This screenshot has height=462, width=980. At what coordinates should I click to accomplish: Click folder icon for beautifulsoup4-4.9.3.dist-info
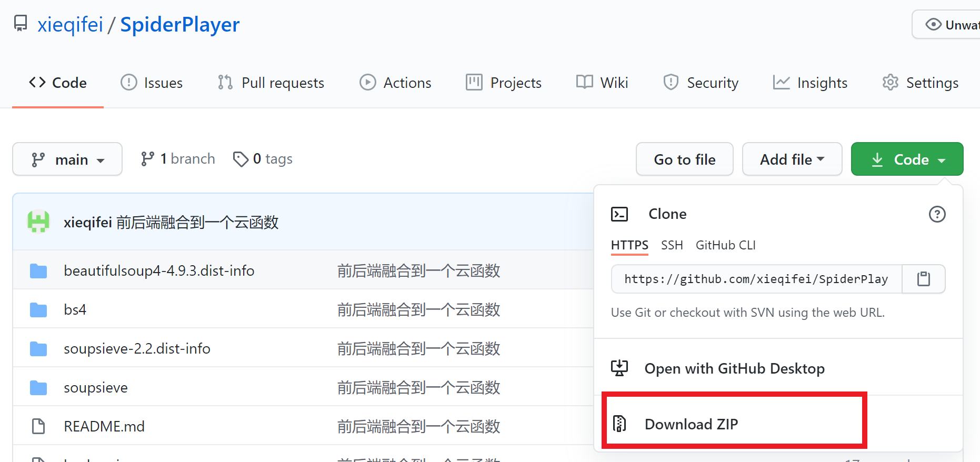[x=38, y=271]
